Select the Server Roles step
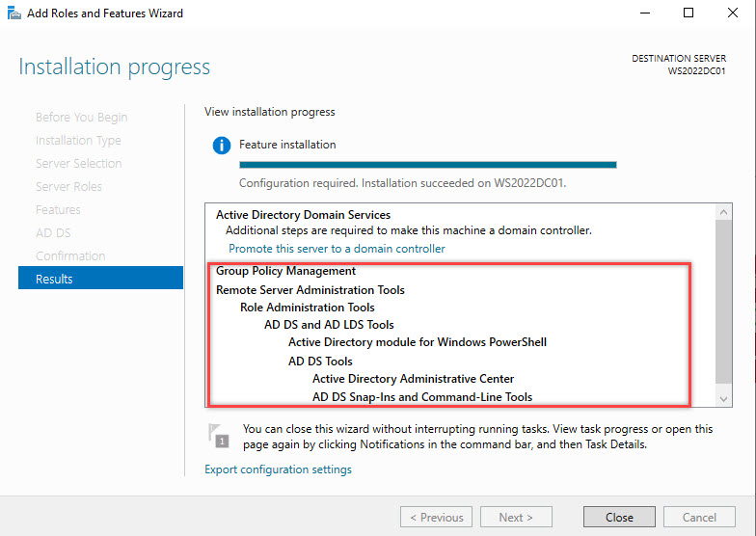This screenshot has width=756, height=536. click(x=68, y=187)
